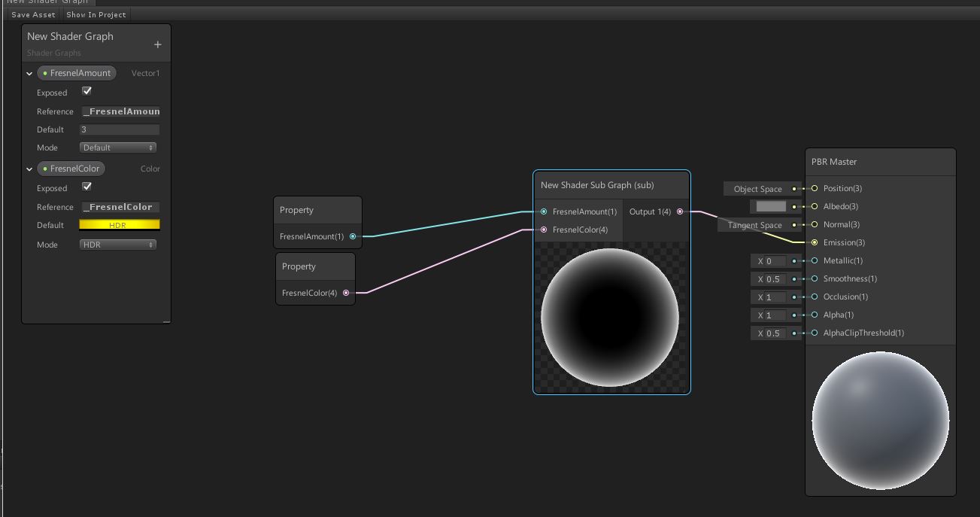Toggle Exposed checkbox for FresnelColor property
This screenshot has width=980, height=517.
point(86,187)
